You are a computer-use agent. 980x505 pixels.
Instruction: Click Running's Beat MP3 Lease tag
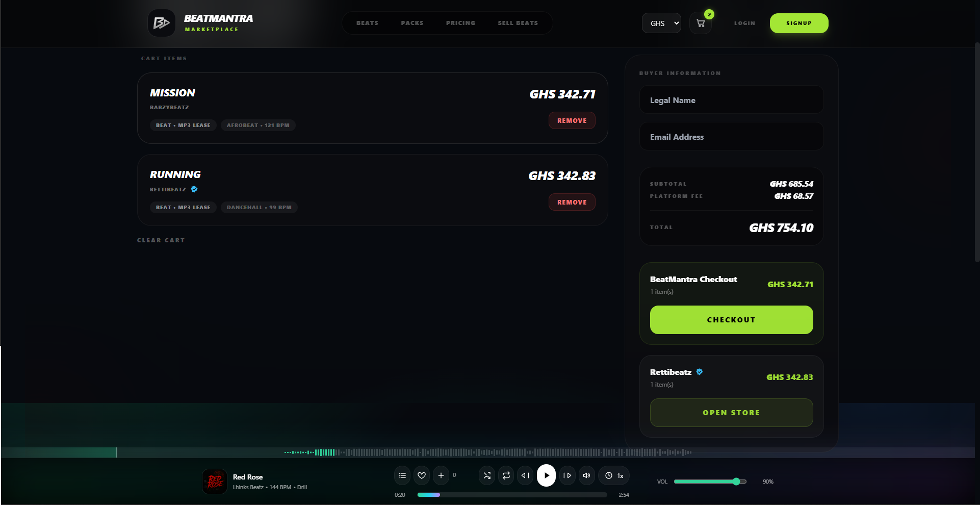pos(183,207)
